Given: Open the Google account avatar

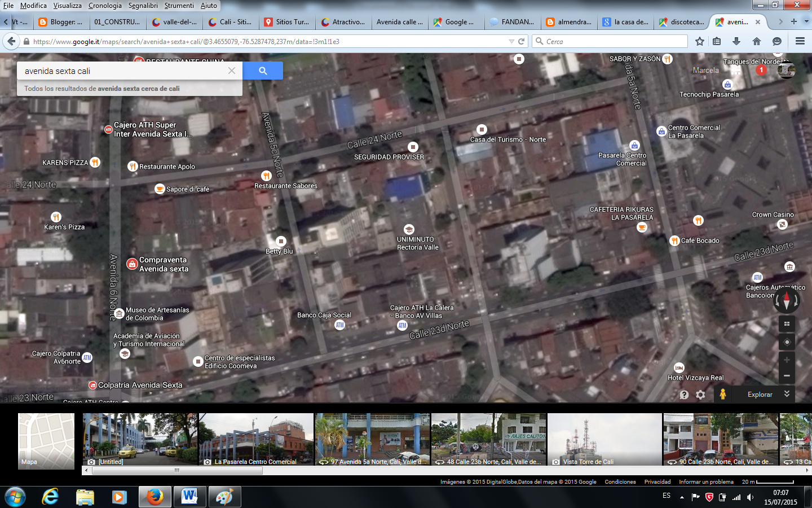Looking at the screenshot, I should pyautogui.click(x=786, y=70).
